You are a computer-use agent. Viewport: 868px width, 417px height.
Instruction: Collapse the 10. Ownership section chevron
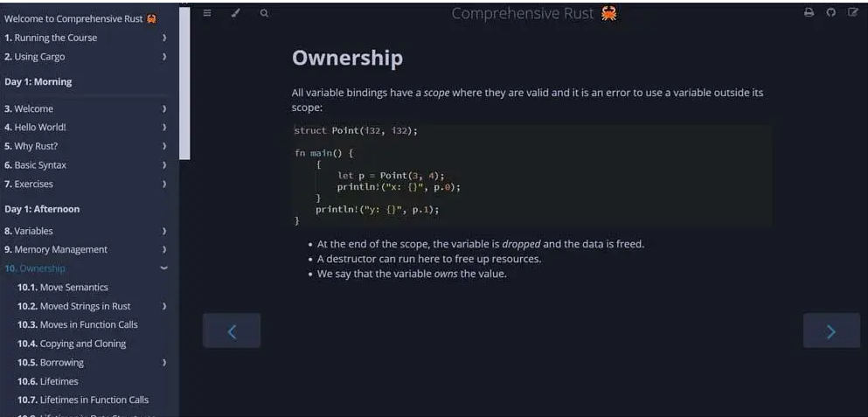point(163,268)
